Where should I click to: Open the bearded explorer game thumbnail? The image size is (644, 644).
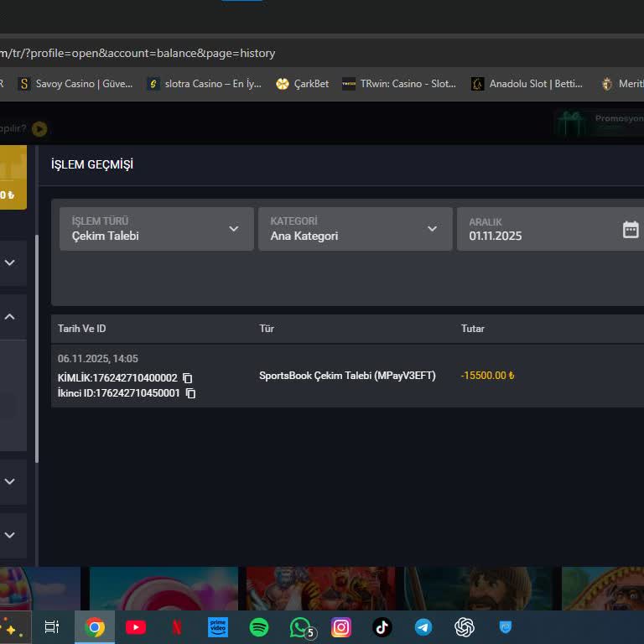pos(479,588)
